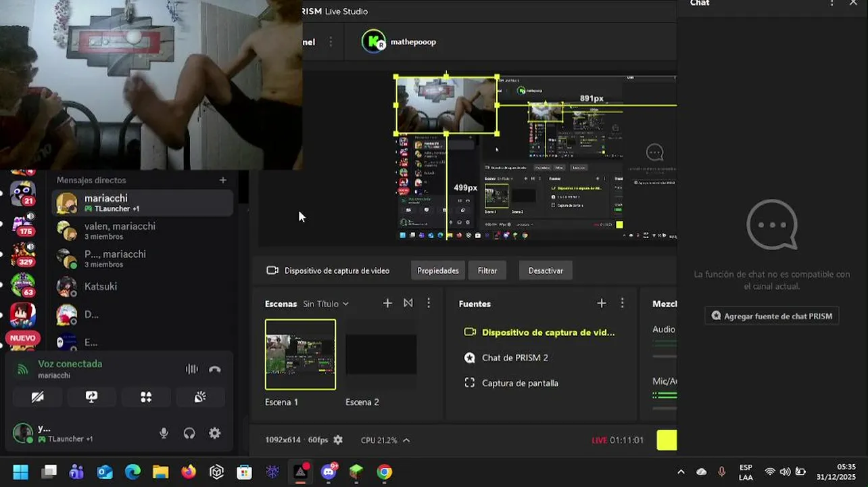
Task: Click Agregar fuente de chat PRISM
Action: click(x=772, y=316)
